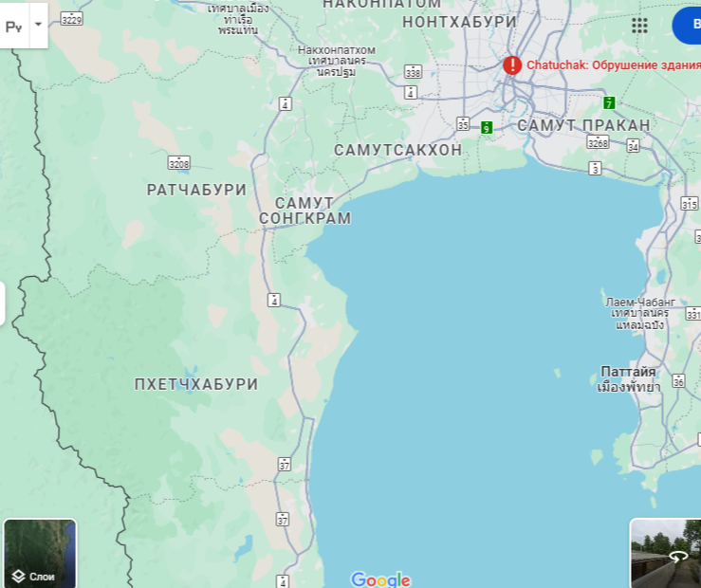Click the НОНТХАБУРИ province label
The image size is (701, 588).
pyautogui.click(x=459, y=22)
